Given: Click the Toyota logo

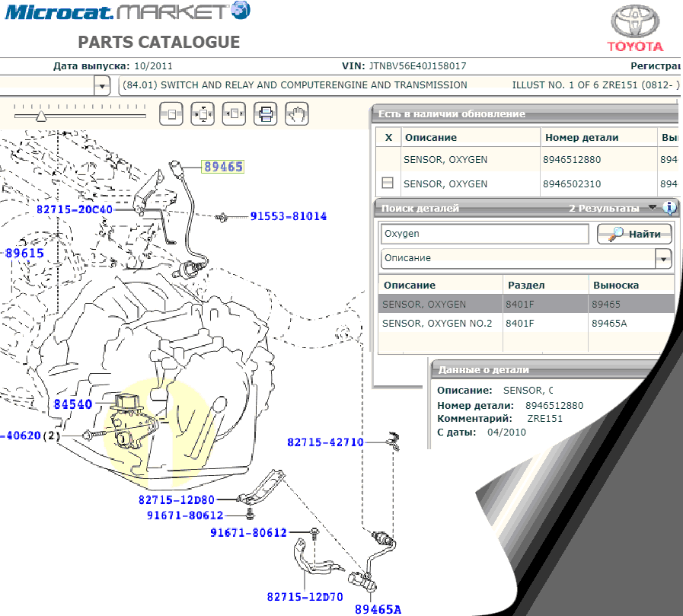Looking at the screenshot, I should click(635, 29).
